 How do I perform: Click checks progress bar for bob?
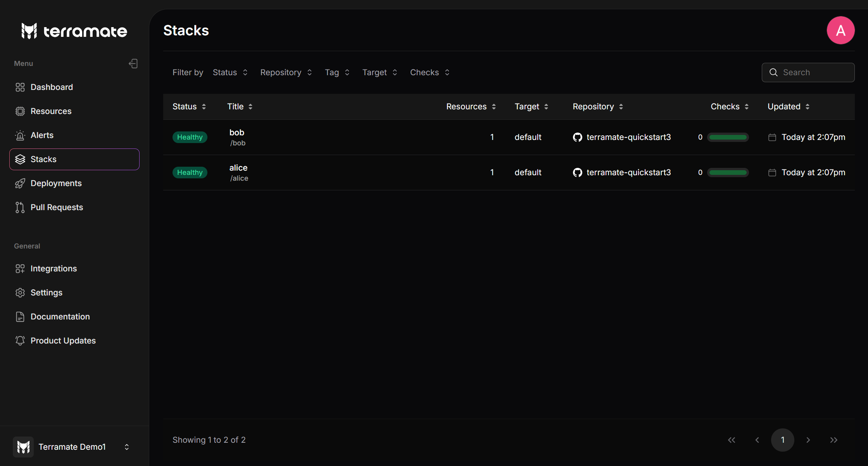(x=728, y=137)
